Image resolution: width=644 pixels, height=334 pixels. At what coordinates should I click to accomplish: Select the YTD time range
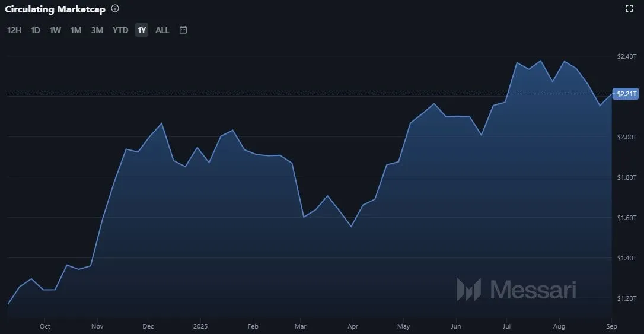coord(120,30)
